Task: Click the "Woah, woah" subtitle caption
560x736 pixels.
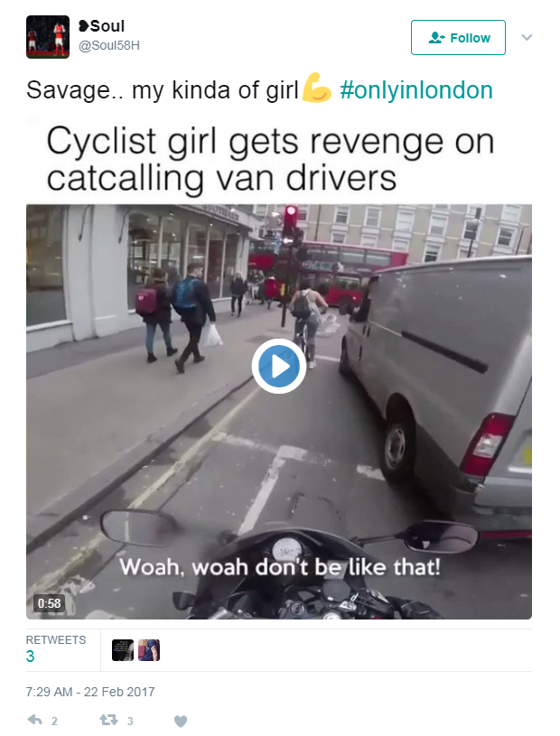Action: pos(280,567)
